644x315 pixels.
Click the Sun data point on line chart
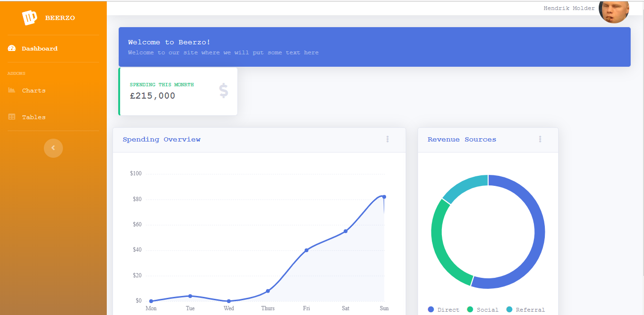[x=384, y=197]
